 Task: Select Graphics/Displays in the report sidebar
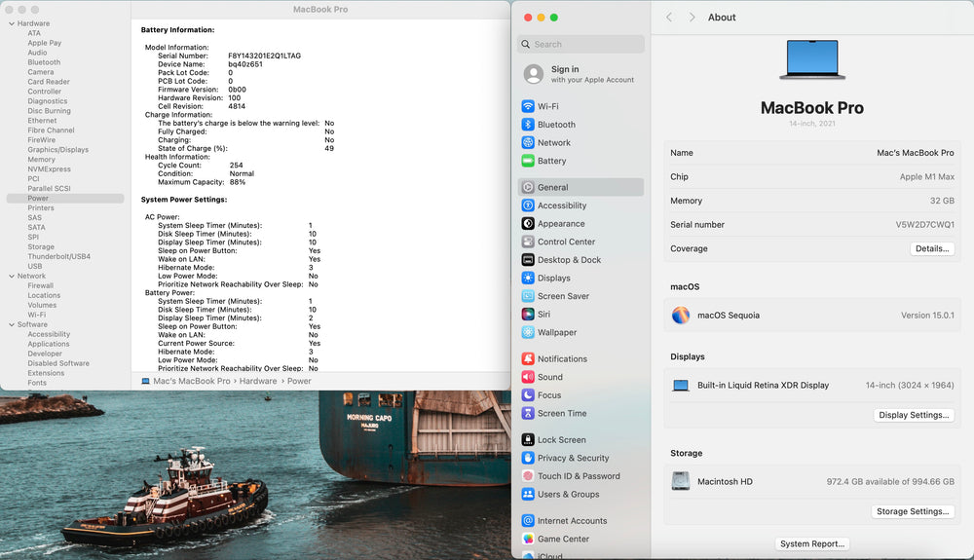[x=57, y=150]
